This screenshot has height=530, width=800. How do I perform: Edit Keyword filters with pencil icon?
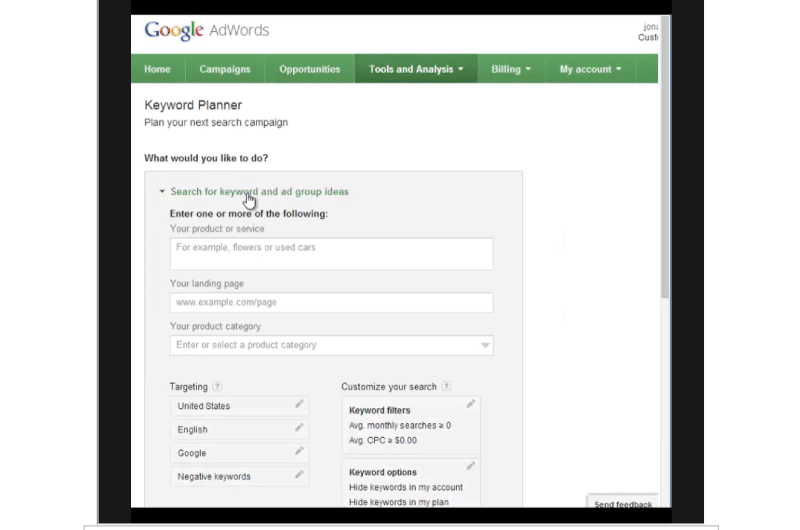tap(470, 404)
